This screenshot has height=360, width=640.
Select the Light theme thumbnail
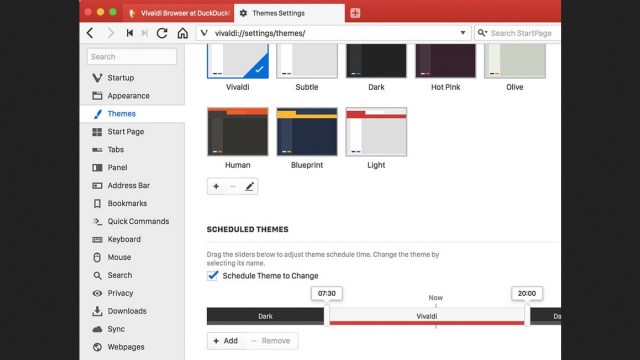tap(376, 131)
